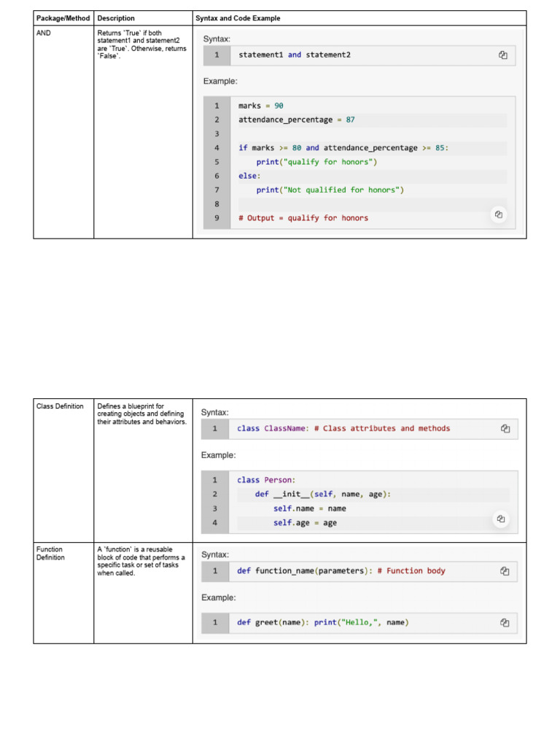The height and width of the screenshot is (747, 560).
Task: Copy the class Person example code
Action: coord(500,519)
